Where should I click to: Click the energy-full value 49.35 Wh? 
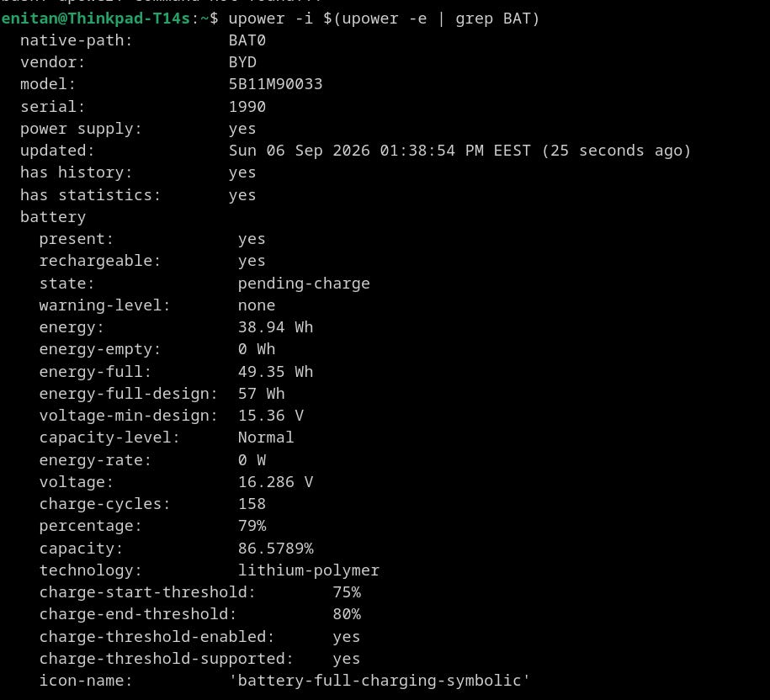click(275, 371)
